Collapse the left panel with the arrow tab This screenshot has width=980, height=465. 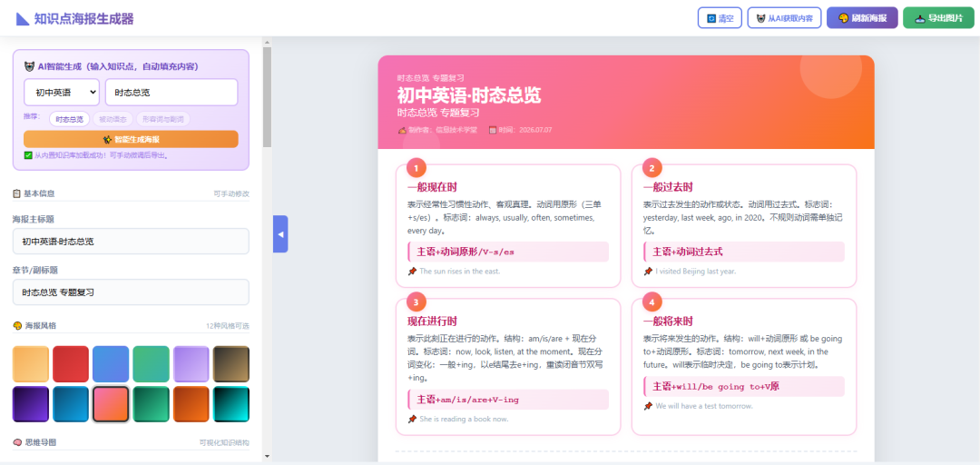pyautogui.click(x=280, y=234)
